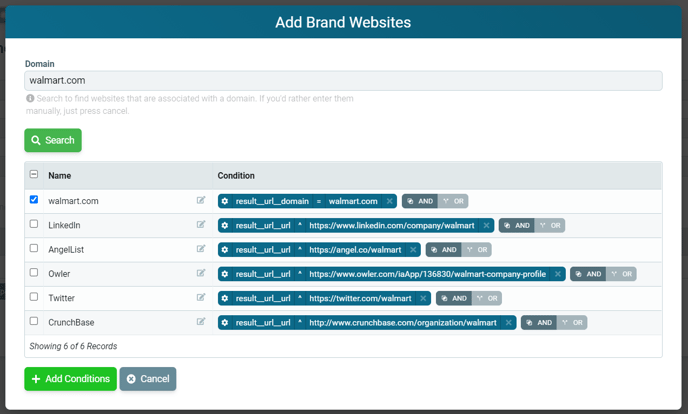Viewport: 688px width, 414px height.
Task: Change the operator in AngelList condition
Action: (x=300, y=250)
